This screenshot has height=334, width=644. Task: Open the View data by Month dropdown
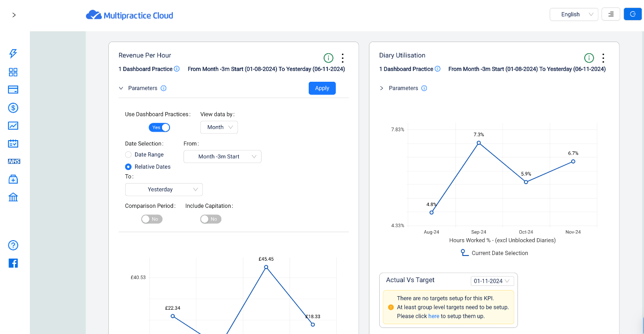point(219,127)
